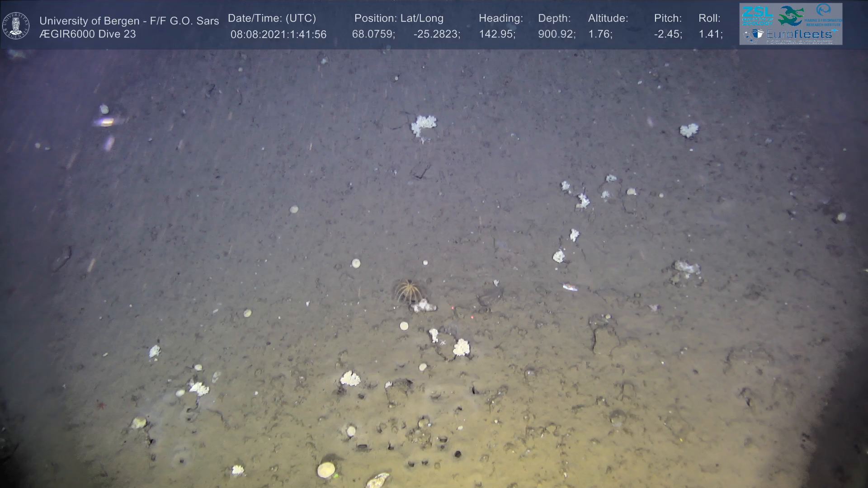Click the latitude value 68.0759
868x488 pixels.
(373, 34)
